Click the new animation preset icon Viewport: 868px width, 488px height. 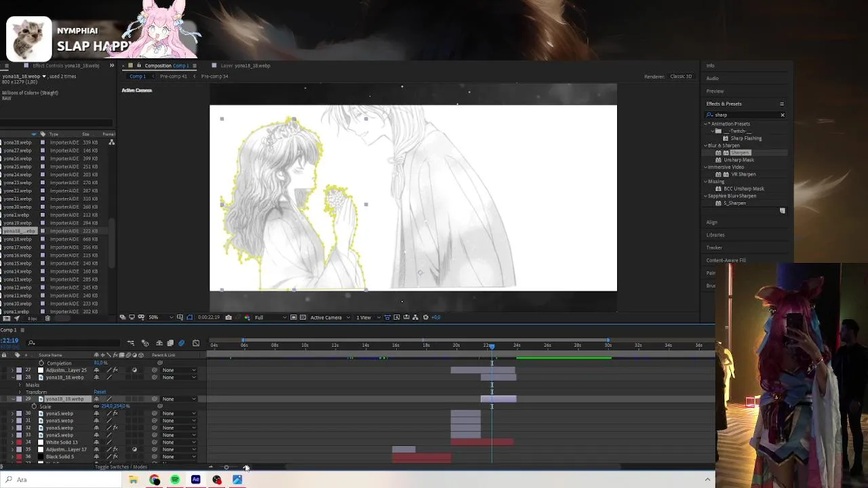(782, 211)
